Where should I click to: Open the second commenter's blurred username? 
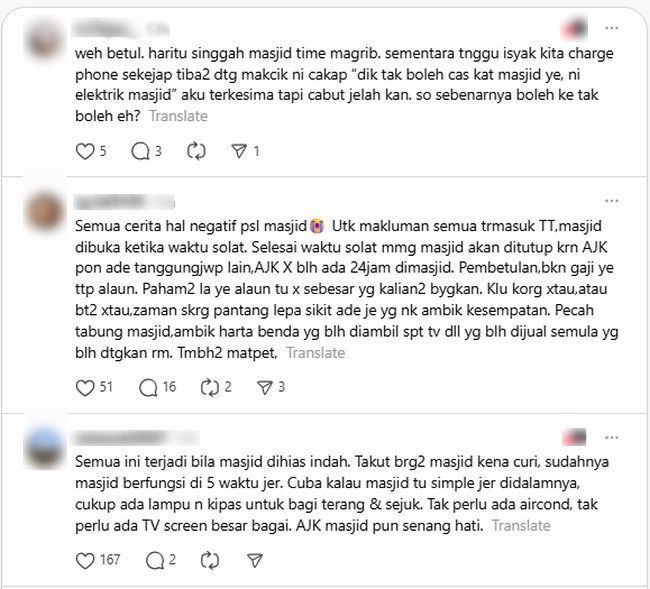[124, 202]
